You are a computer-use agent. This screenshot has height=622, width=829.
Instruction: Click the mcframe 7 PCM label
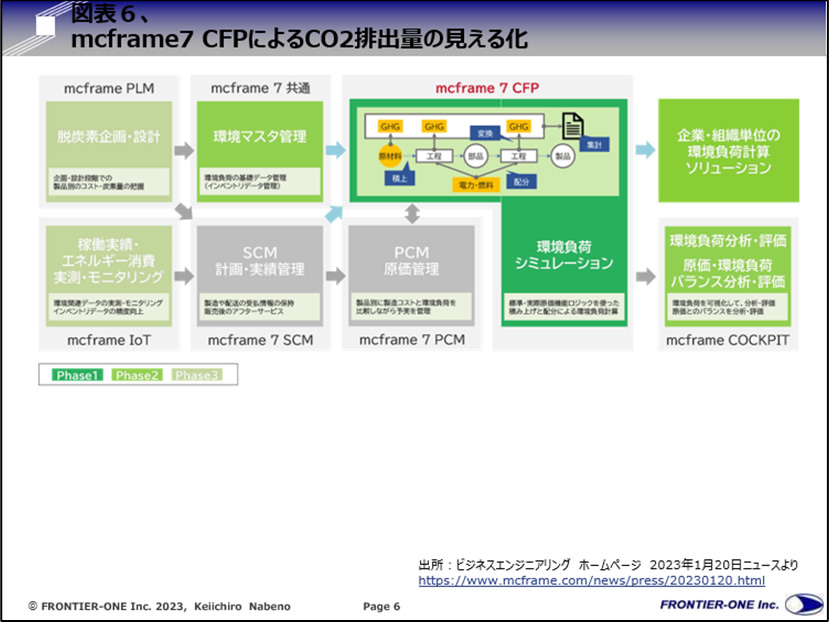click(412, 340)
